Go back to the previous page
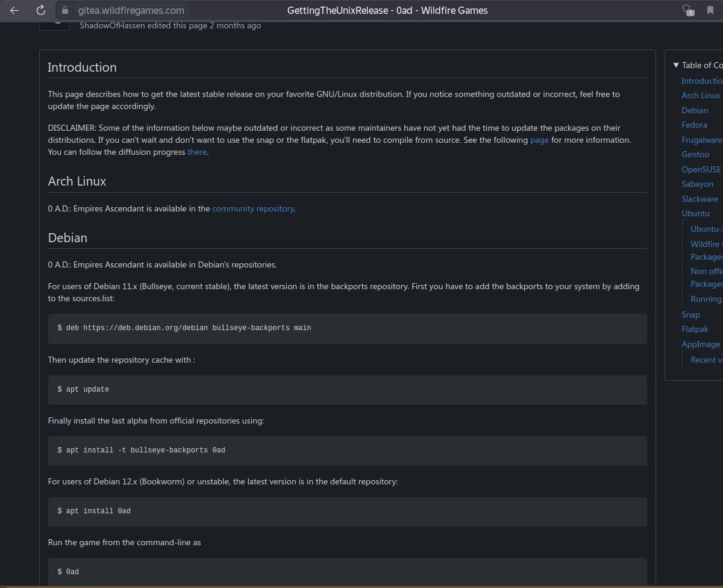The image size is (723, 588). click(x=14, y=10)
